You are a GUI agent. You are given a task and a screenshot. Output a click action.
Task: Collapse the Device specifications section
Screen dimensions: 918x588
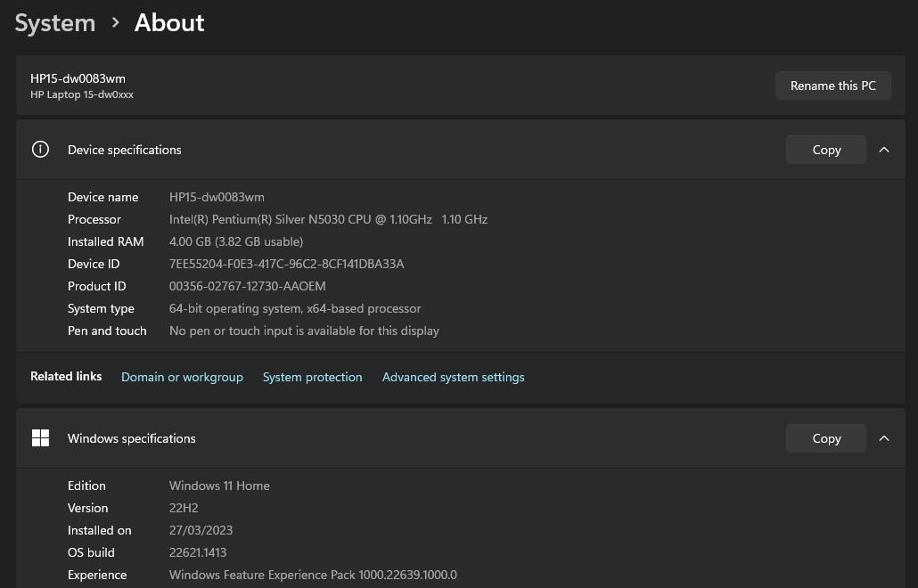(884, 150)
